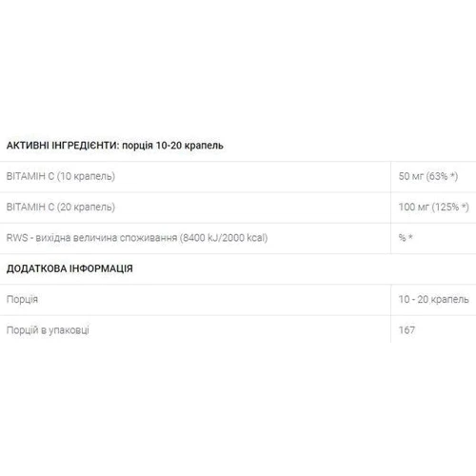Click the 'ДОДАТКОВА ІНФОРМАЦІЯ' heading
Image resolution: width=476 pixels, height=476 pixels.
coord(69,268)
